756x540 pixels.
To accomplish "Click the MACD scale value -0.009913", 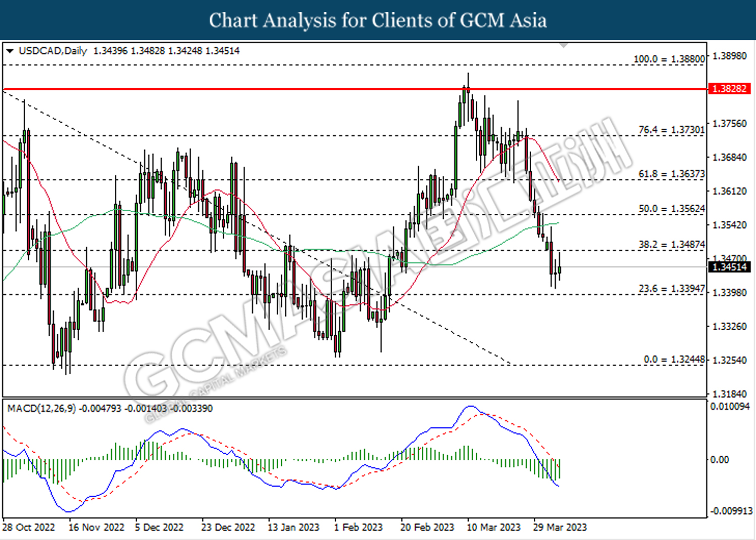I will [x=731, y=511].
